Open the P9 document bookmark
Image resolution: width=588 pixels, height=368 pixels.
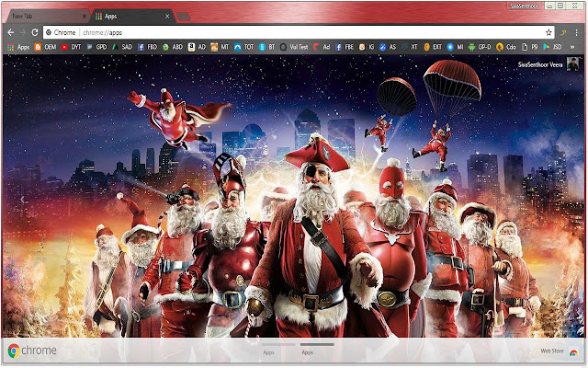point(530,47)
